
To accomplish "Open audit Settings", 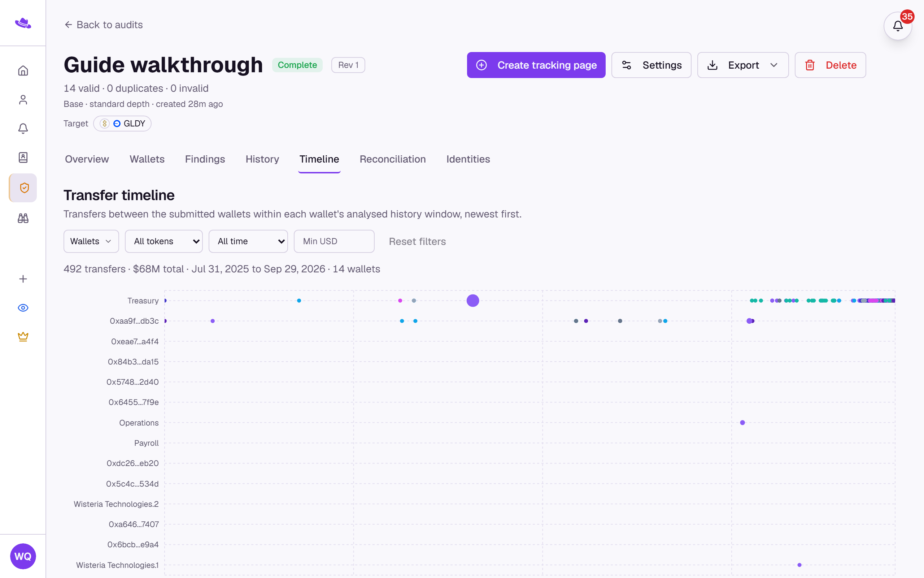I will pos(651,65).
